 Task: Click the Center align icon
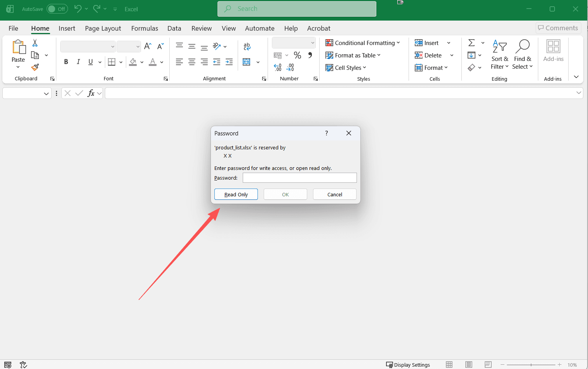pyautogui.click(x=192, y=62)
